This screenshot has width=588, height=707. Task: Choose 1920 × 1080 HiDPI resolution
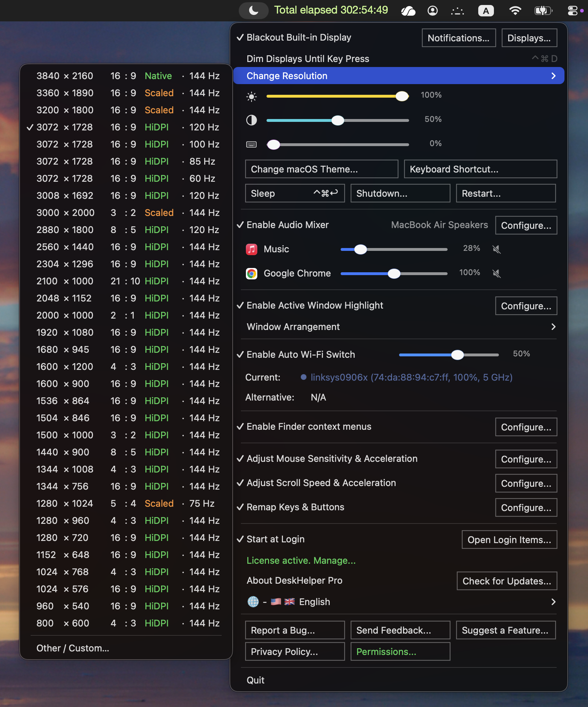coord(126,332)
